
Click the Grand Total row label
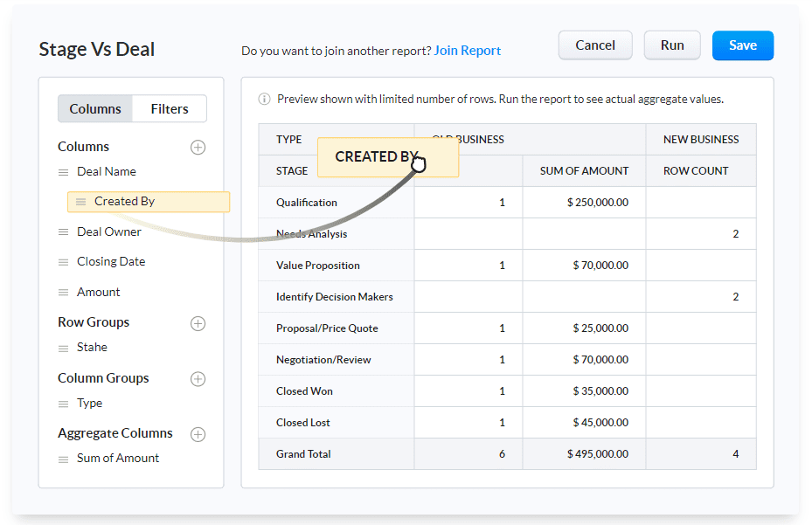(x=303, y=454)
